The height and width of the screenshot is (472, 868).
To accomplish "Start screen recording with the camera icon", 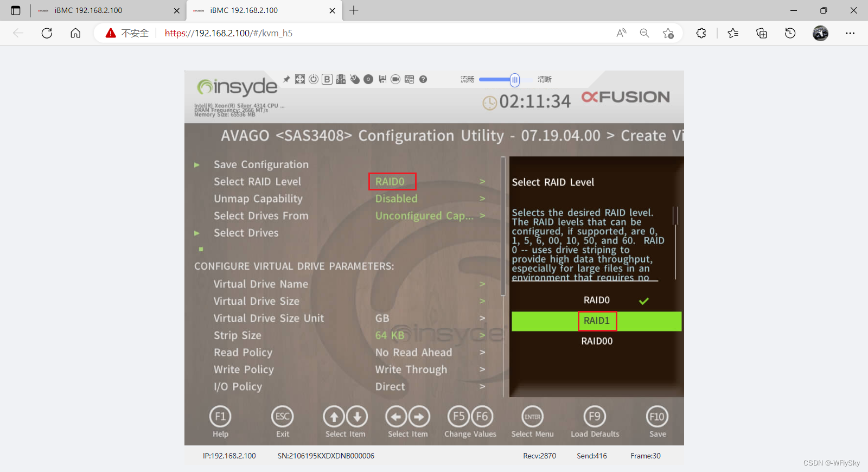I will click(396, 79).
